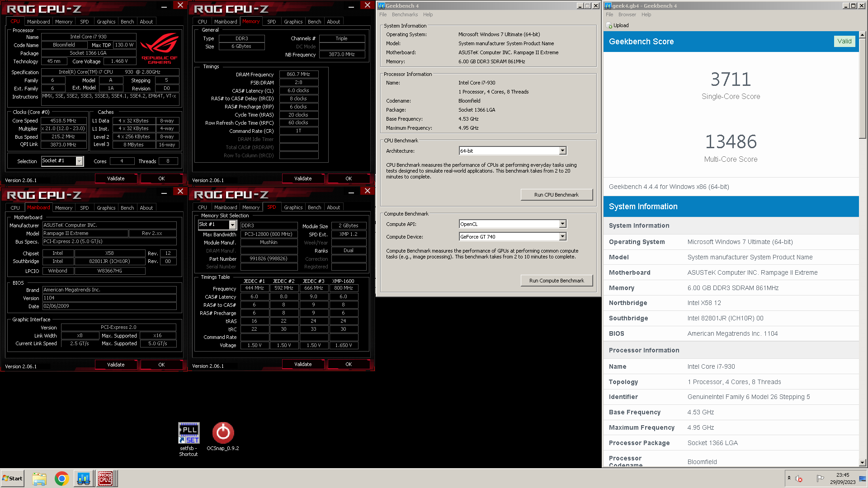Click the Geekbench results scrollbar thumb
Viewport: 868px width, 488px height.
pos(863,89)
